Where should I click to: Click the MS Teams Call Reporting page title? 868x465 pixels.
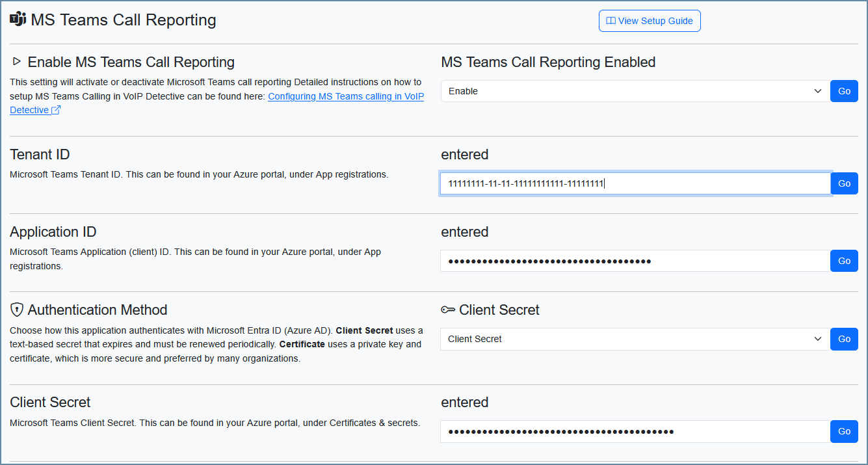[124, 20]
